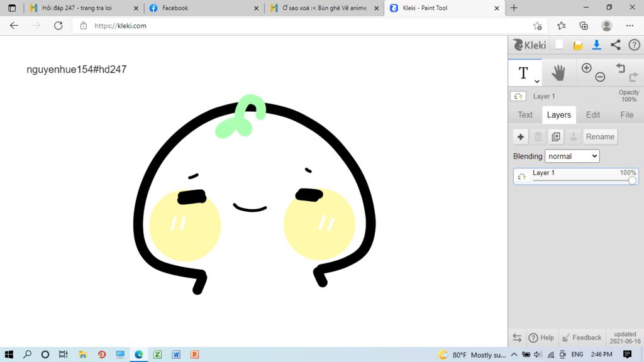
Task: Switch to the File tab
Action: pyautogui.click(x=627, y=115)
